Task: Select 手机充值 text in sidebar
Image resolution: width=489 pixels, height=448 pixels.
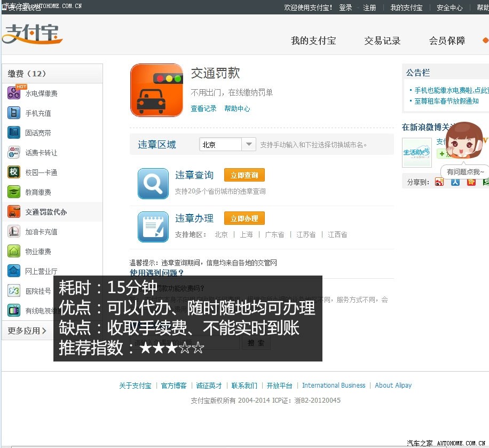Action: pyautogui.click(x=38, y=113)
